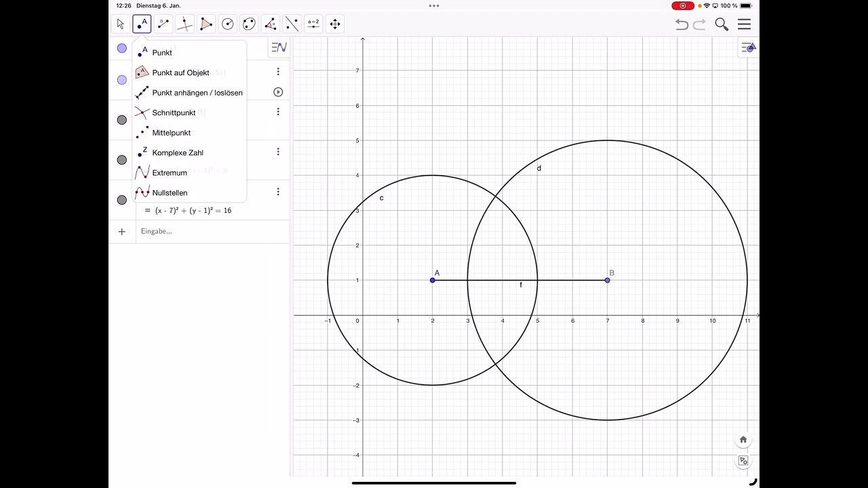Toggle visibility circle of the row ending '= 9'
Screen dimensions: 868x488
[122, 160]
